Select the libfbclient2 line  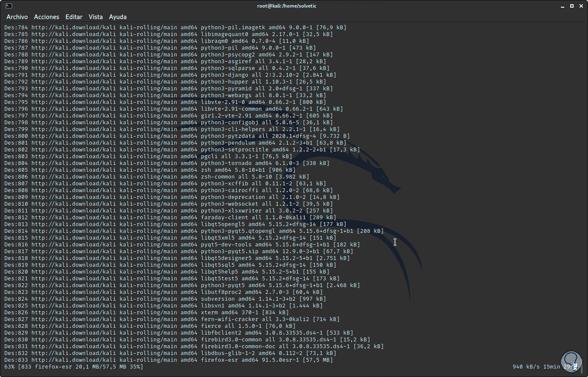179,332
